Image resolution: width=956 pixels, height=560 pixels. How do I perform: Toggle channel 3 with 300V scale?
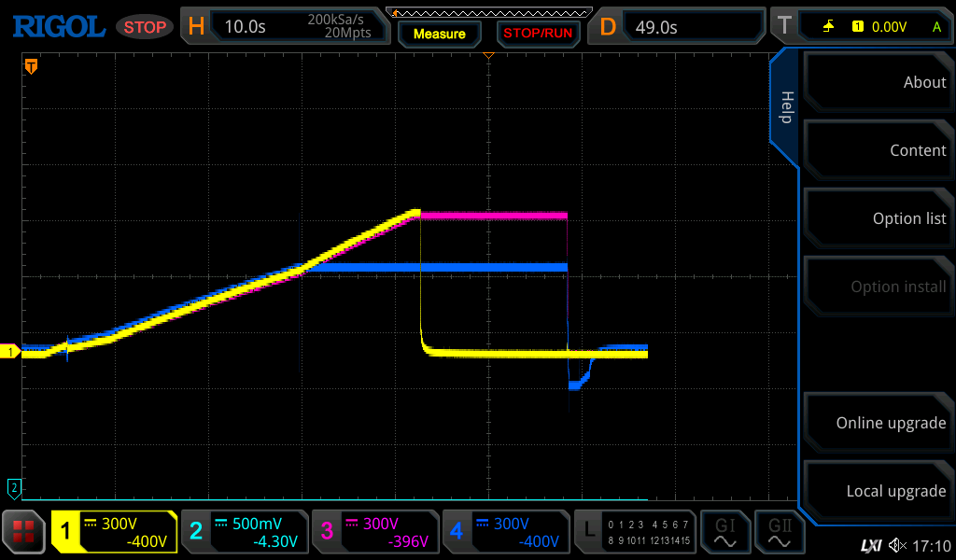[x=375, y=532]
